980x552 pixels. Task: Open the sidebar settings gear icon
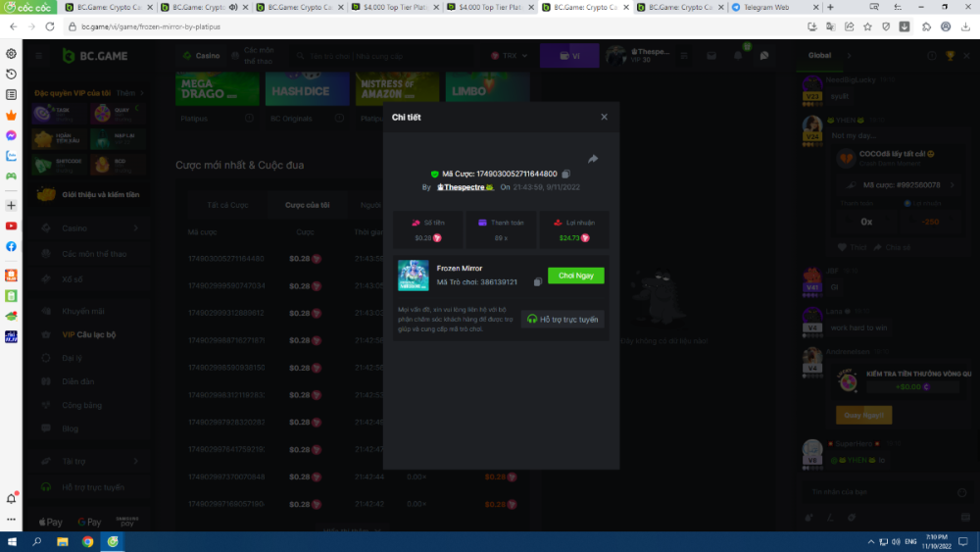pyautogui.click(x=11, y=53)
